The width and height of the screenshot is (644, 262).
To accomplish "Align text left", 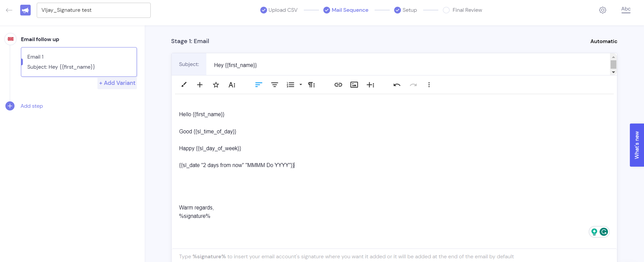I will (x=259, y=85).
